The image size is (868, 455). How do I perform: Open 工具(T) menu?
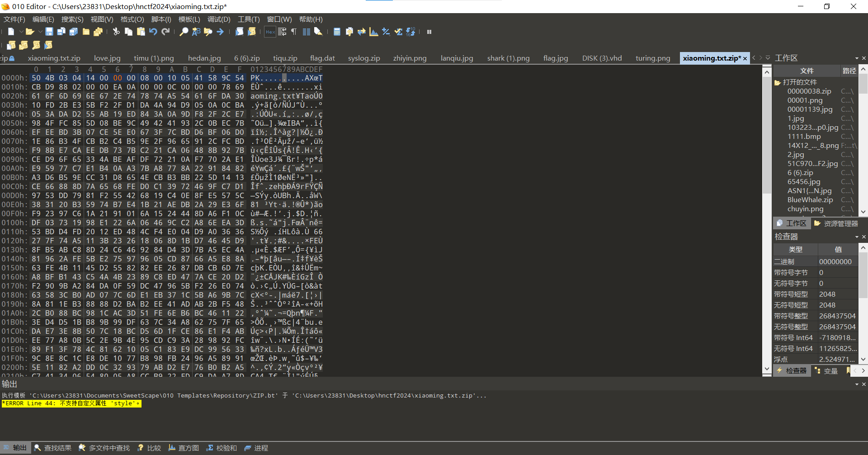(x=249, y=19)
